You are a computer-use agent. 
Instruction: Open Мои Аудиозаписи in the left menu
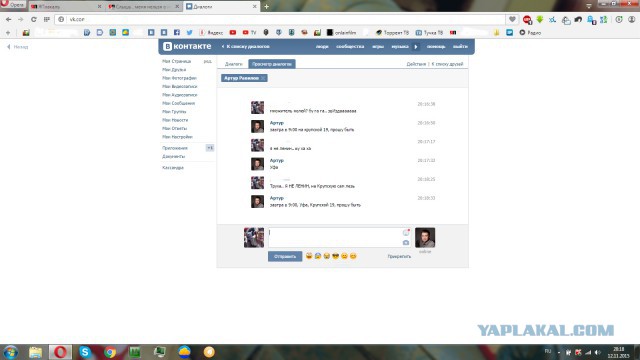180,95
